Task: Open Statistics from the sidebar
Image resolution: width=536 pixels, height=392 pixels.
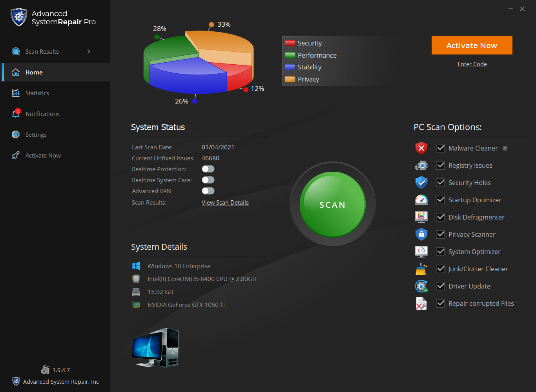Action: click(x=36, y=93)
